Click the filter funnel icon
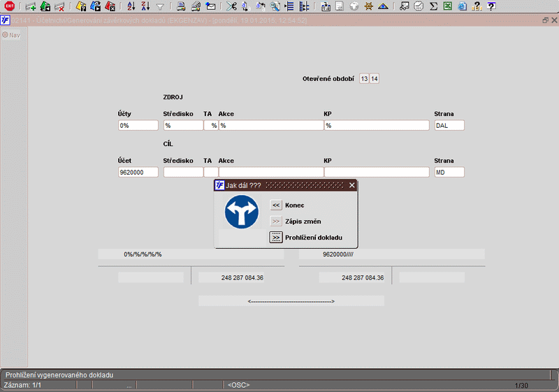Screen dimensions: 559x392 tap(160, 6)
